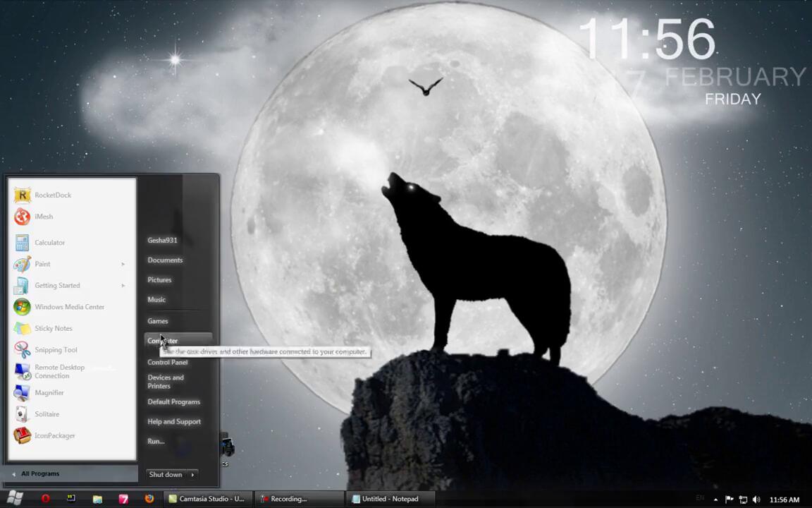This screenshot has width=812, height=508.
Task: Open Control Panel from the Start menu
Action: (167, 362)
